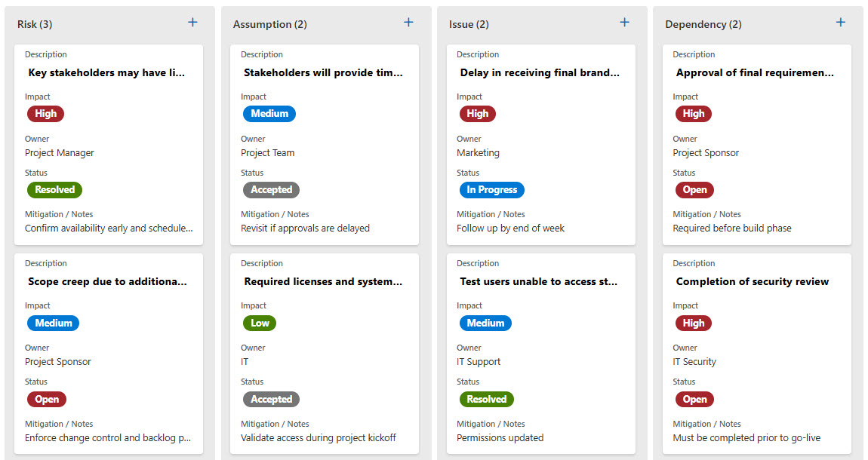Screen dimensions: 868x460
Task: Click the High impact badge under Issue
Action: pyautogui.click(x=478, y=114)
